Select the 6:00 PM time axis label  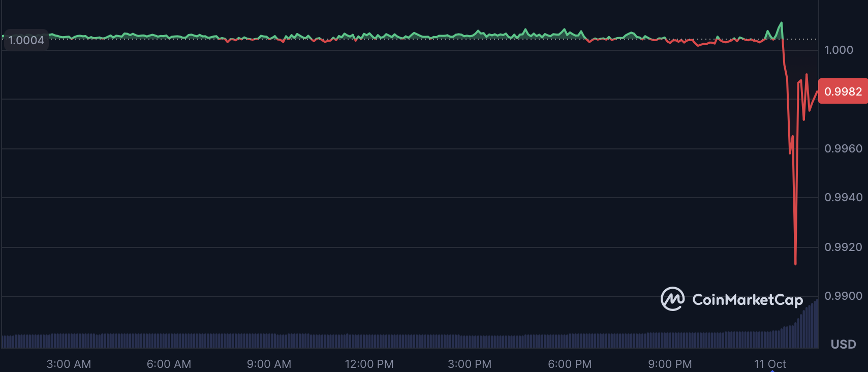[x=569, y=364]
